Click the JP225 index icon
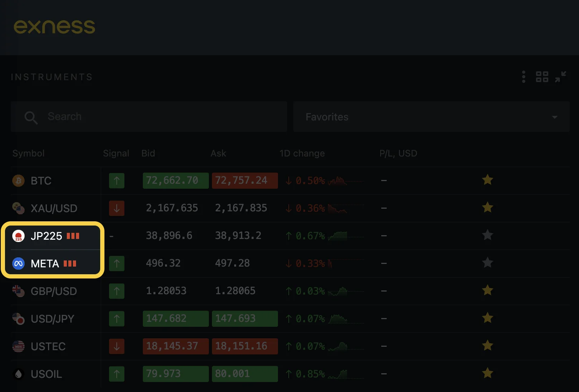Image resolution: width=579 pixels, height=392 pixels. 18,236
